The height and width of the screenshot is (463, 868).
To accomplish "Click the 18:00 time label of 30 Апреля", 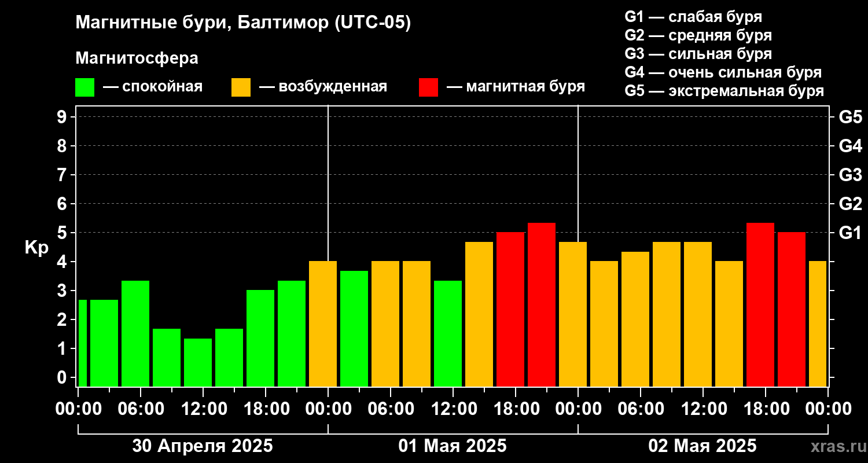I will pos(266,409).
